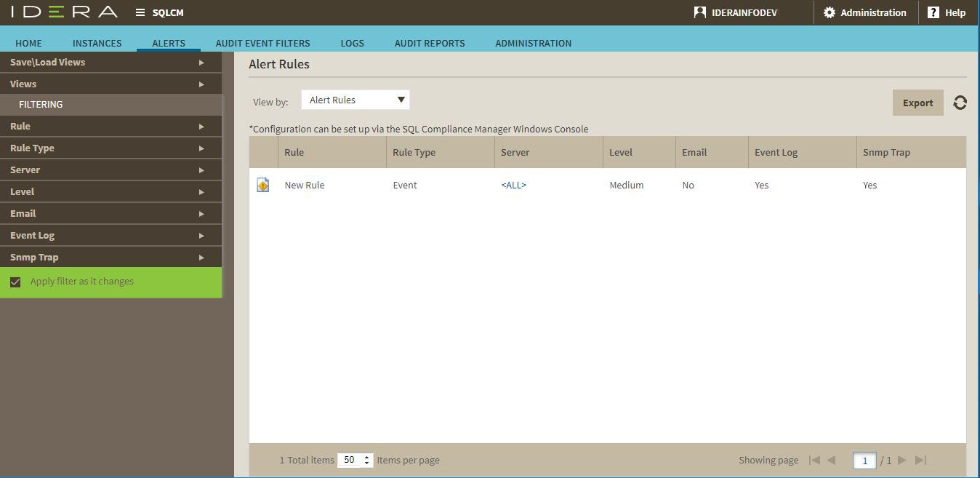This screenshot has height=478, width=980.
Task: Click the page number input field
Action: click(864, 460)
